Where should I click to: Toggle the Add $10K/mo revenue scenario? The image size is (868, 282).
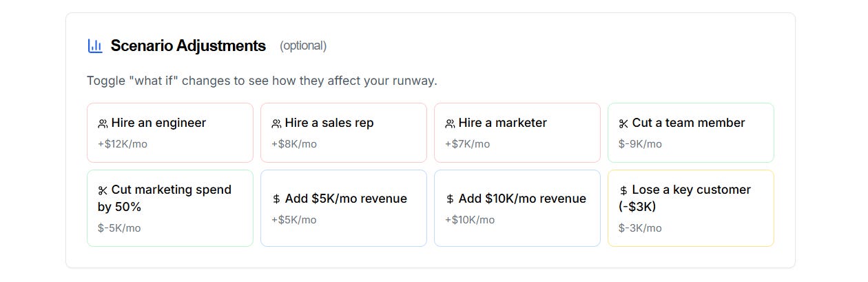pos(517,208)
